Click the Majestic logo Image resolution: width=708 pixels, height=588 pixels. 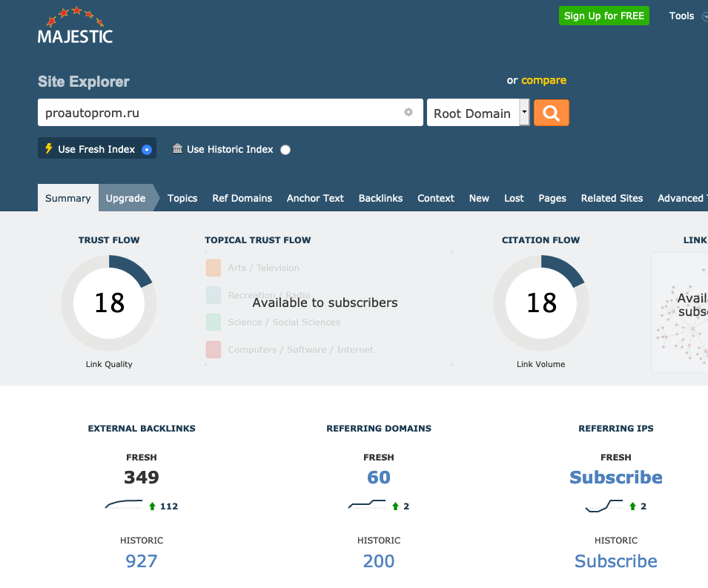(x=75, y=27)
